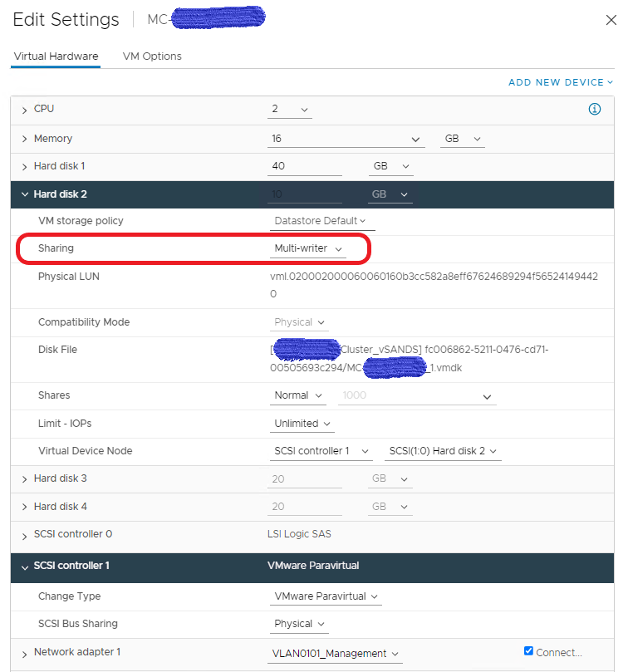Open the VLAN0101_Management network dropdown
The height and width of the screenshot is (672, 628).
(335, 654)
